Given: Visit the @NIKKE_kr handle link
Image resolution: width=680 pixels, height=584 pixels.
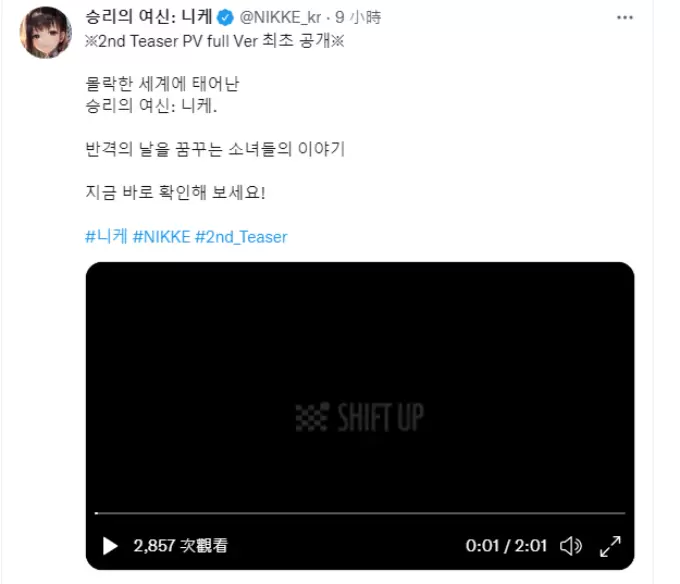Looking at the screenshot, I should (280, 18).
